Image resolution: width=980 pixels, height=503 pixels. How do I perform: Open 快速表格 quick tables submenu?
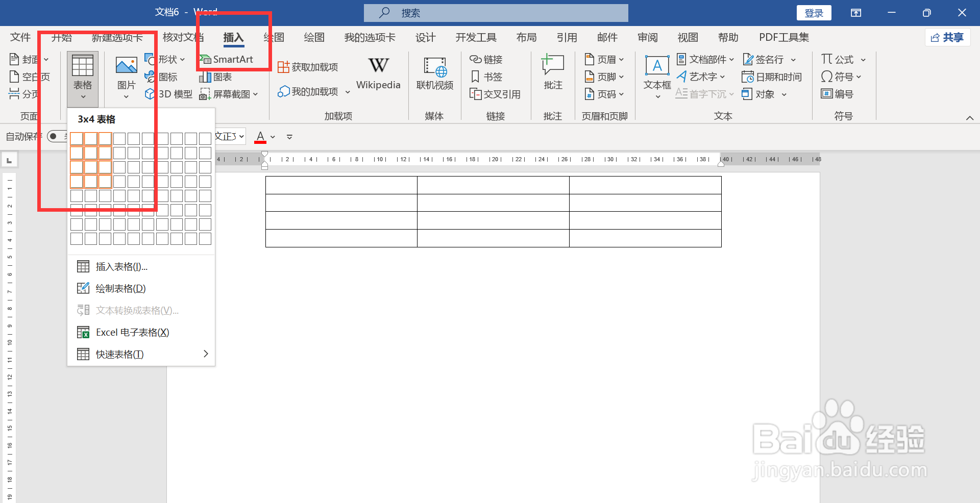141,355
